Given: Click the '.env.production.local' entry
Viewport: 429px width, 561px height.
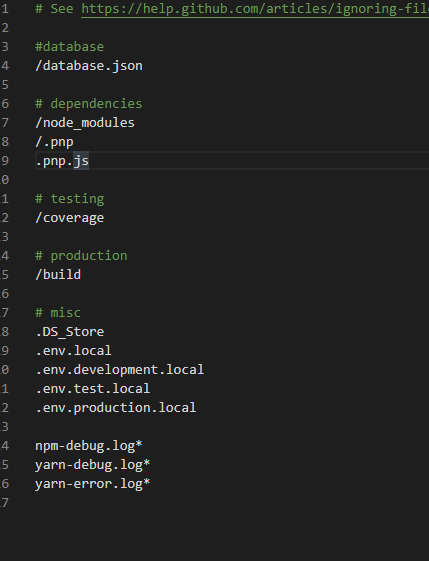Looking at the screenshot, I should coord(116,408).
